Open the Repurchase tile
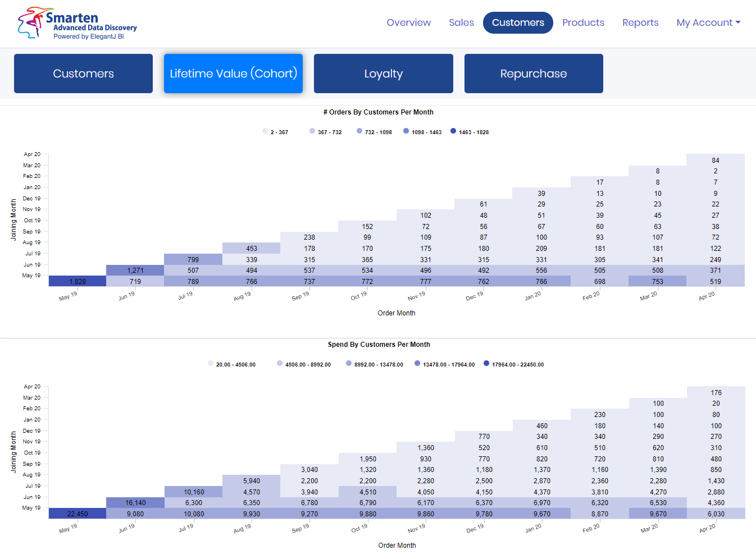 (534, 74)
